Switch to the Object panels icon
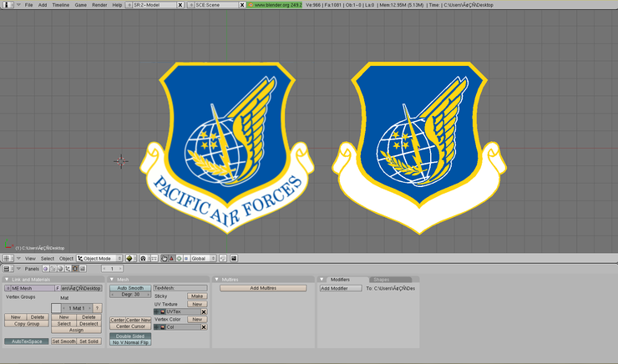618x364 pixels. tap(68, 269)
